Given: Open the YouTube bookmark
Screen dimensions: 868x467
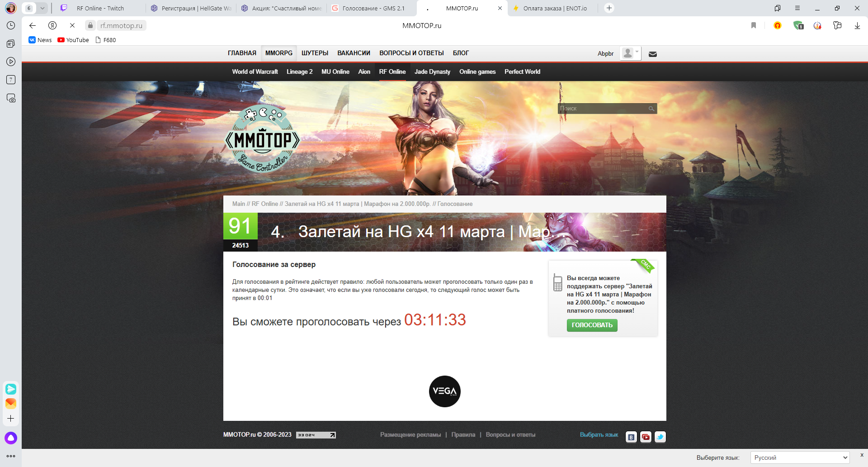Looking at the screenshot, I should tap(73, 40).
